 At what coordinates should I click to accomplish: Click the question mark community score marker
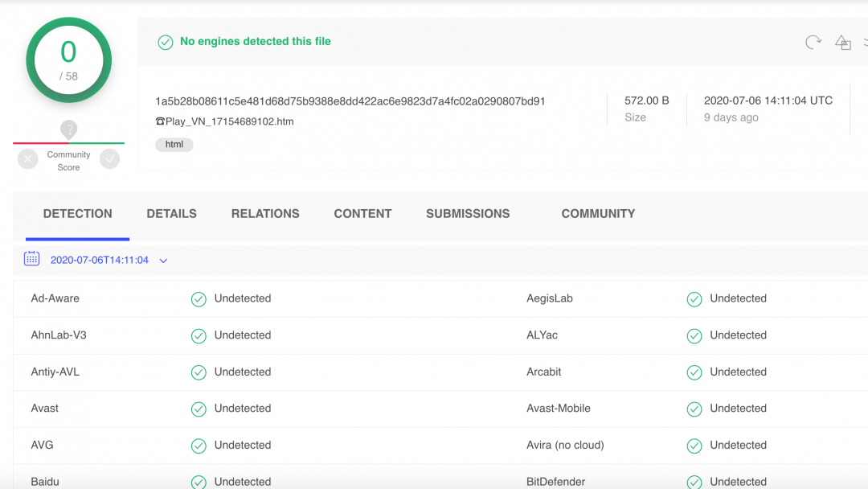[69, 129]
